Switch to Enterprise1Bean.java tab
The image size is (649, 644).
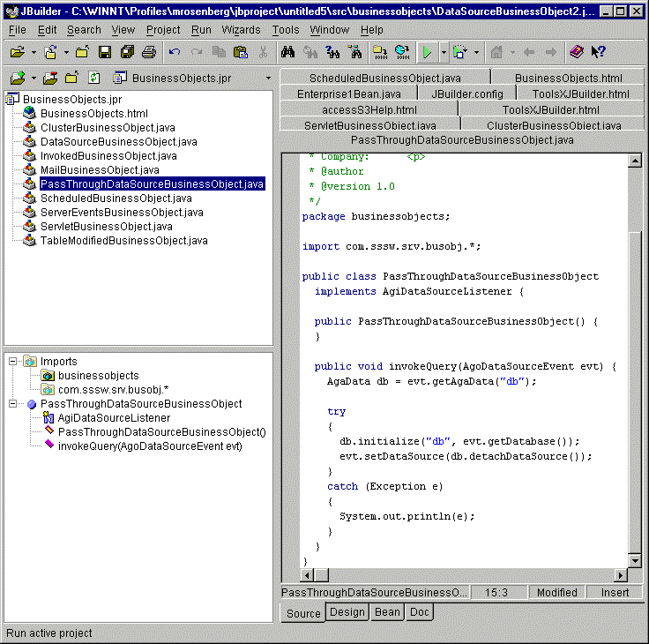[x=349, y=94]
